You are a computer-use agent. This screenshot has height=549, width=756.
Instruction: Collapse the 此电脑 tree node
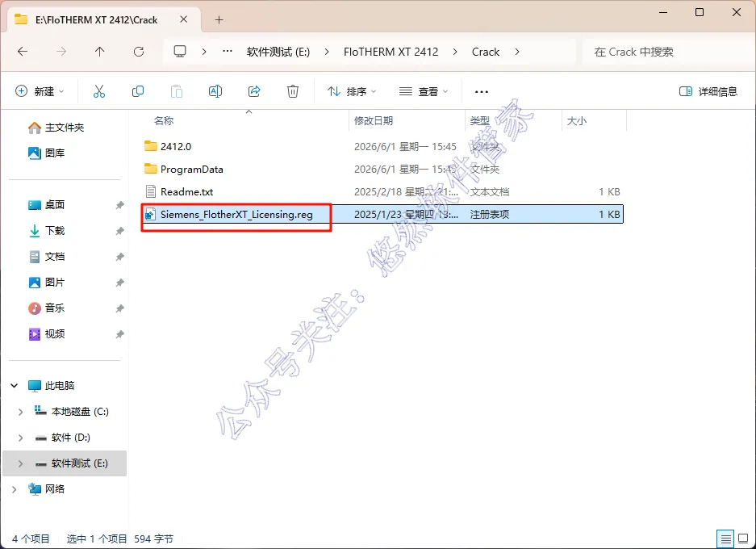[x=15, y=385]
